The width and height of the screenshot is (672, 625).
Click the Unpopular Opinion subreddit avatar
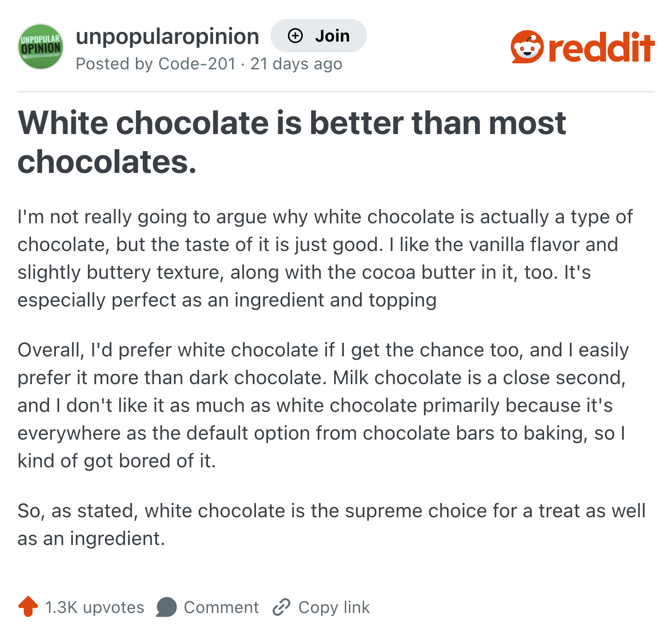(41, 47)
